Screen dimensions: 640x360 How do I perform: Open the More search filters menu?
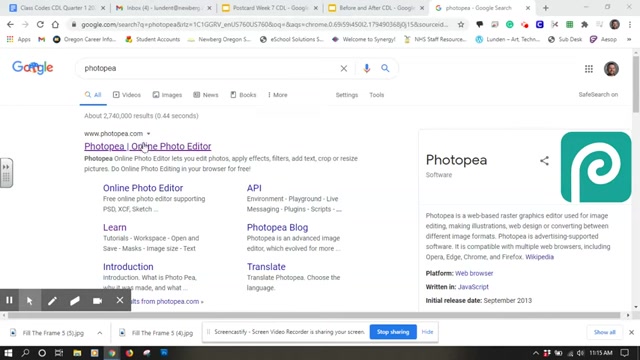click(278, 95)
